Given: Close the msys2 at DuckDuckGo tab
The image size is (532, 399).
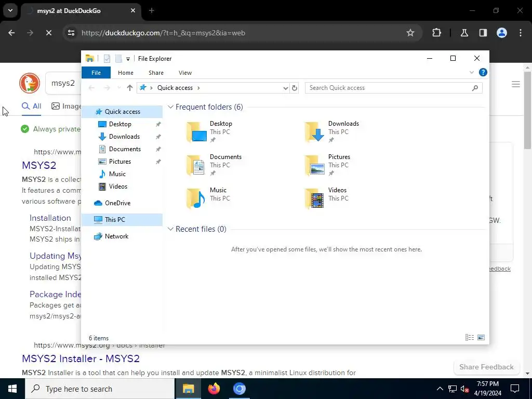Looking at the screenshot, I should (133, 10).
